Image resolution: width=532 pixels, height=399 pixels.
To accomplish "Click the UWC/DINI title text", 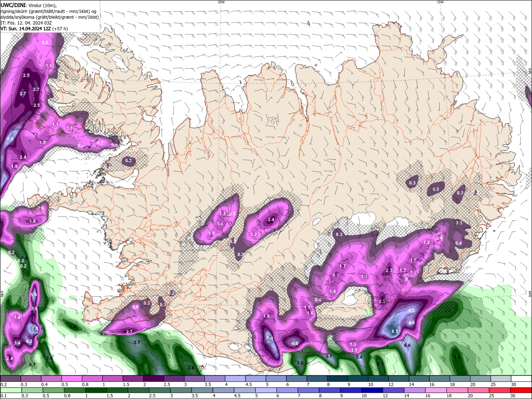I will (13, 5).
